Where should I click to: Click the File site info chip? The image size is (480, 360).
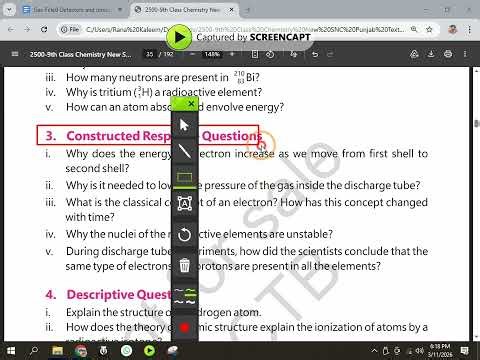point(70,29)
